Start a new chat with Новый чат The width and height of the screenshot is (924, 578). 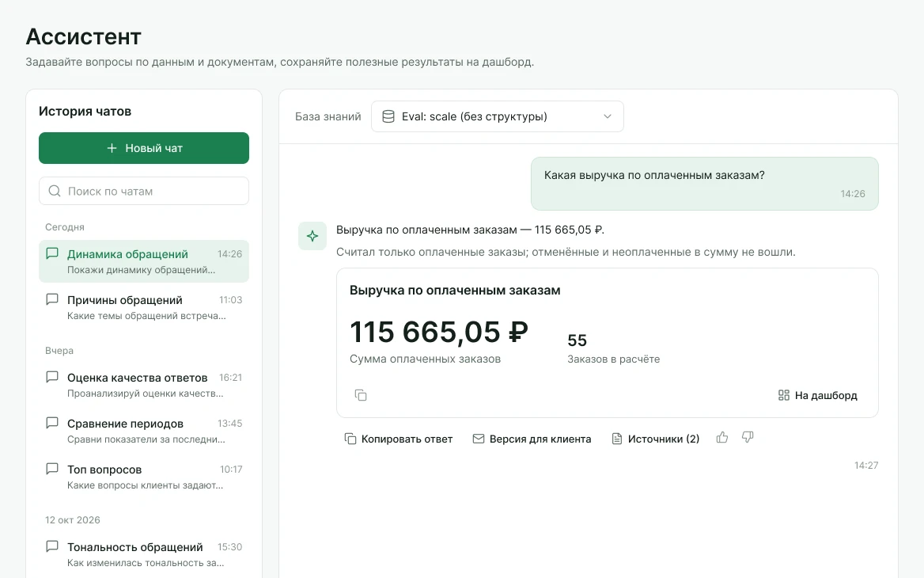[x=144, y=148]
